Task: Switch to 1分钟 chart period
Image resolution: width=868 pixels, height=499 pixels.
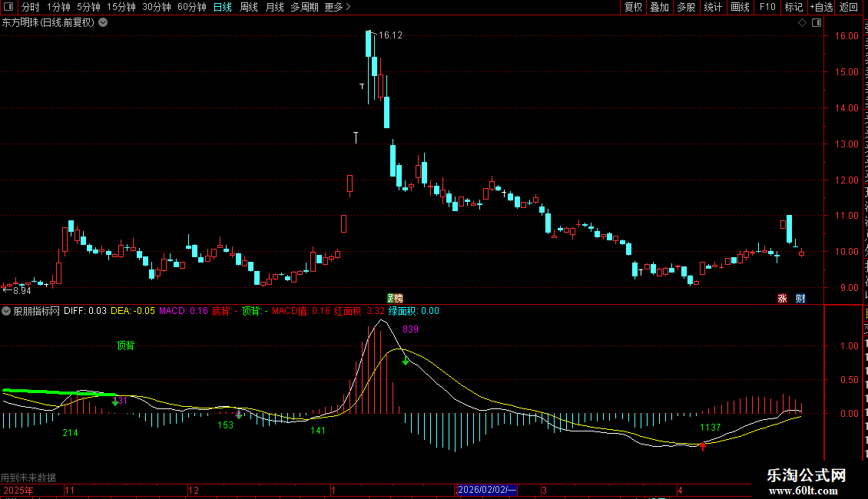Action: tap(58, 7)
